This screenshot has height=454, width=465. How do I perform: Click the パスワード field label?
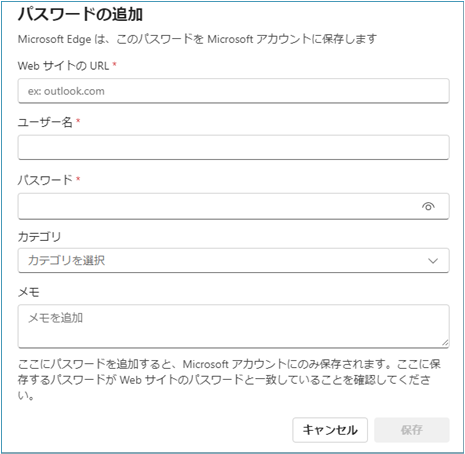pyautogui.click(x=45, y=180)
